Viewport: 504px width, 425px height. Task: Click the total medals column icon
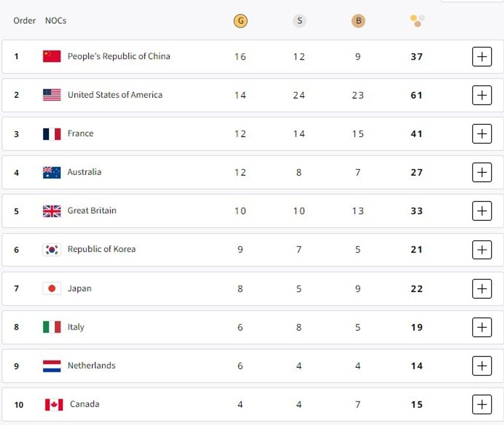coord(417,21)
